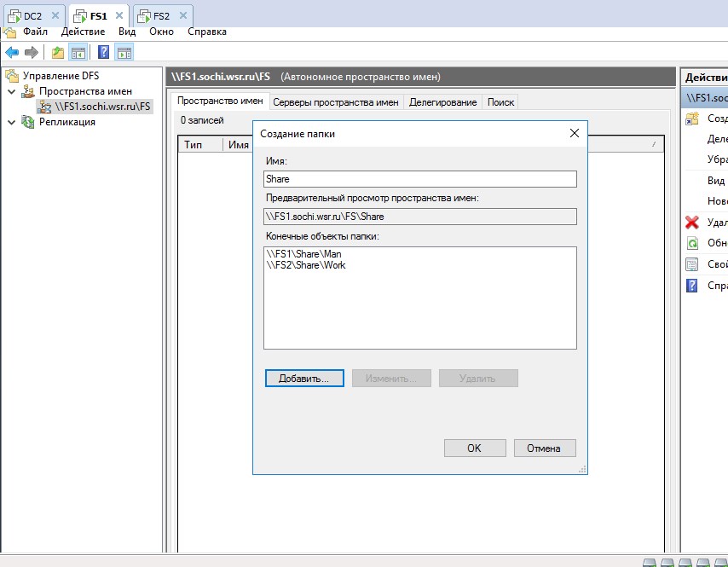Open the Вид menu
Screen dimensions: 728x567
click(x=127, y=32)
